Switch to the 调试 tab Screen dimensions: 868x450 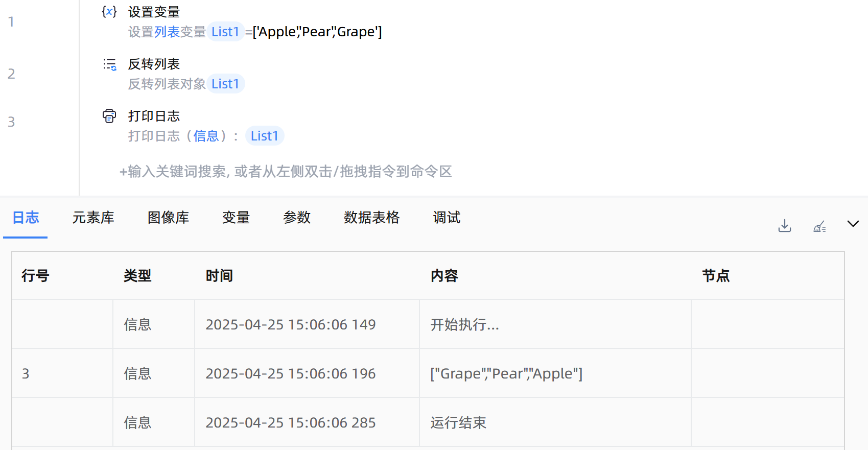tap(447, 218)
